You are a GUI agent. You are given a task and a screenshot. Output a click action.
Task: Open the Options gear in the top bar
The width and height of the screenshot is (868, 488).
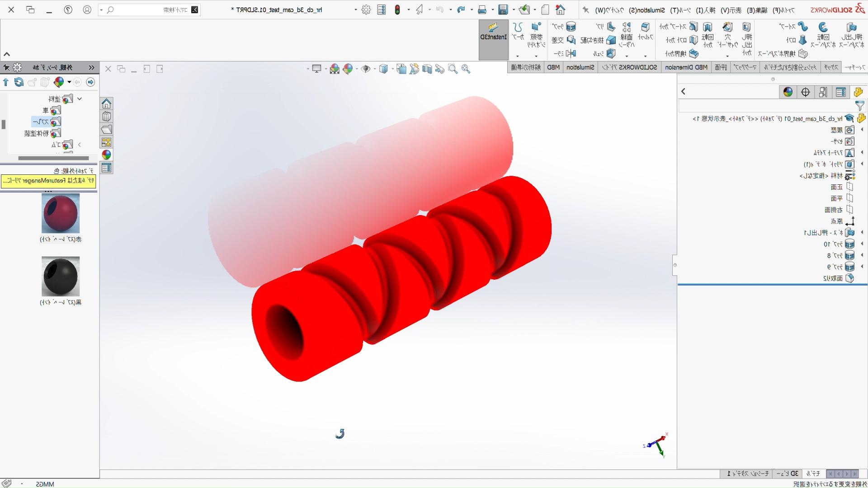(x=366, y=9)
